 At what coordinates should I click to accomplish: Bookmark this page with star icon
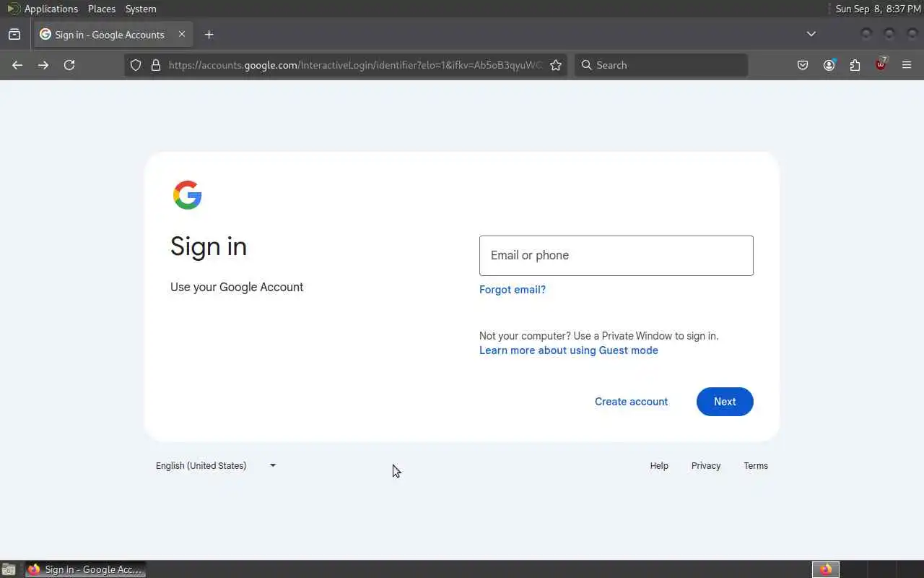556,65
